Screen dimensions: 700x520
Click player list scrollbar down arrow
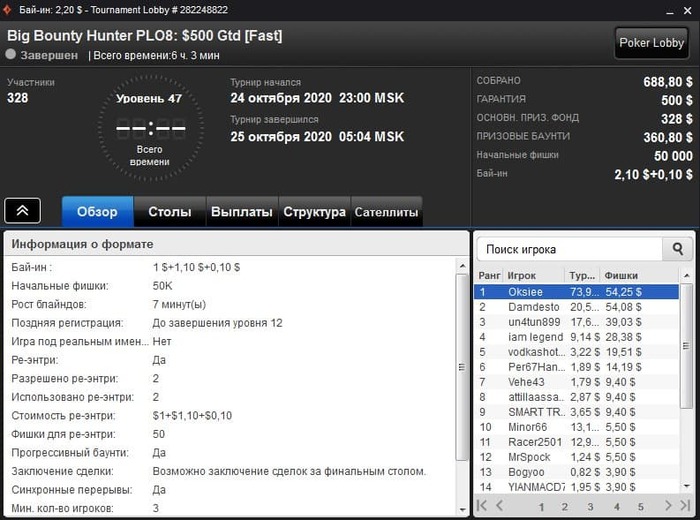click(687, 486)
